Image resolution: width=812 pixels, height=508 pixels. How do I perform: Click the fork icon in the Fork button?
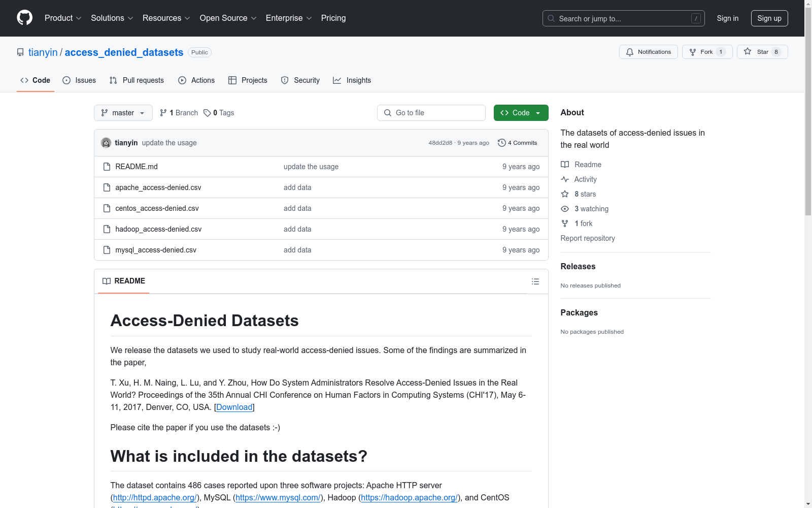click(x=693, y=52)
